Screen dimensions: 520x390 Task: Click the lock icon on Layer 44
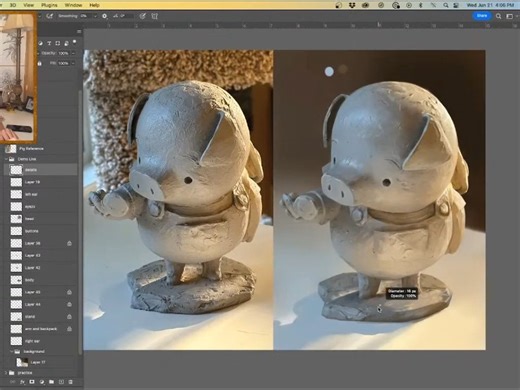pyautogui.click(x=69, y=304)
